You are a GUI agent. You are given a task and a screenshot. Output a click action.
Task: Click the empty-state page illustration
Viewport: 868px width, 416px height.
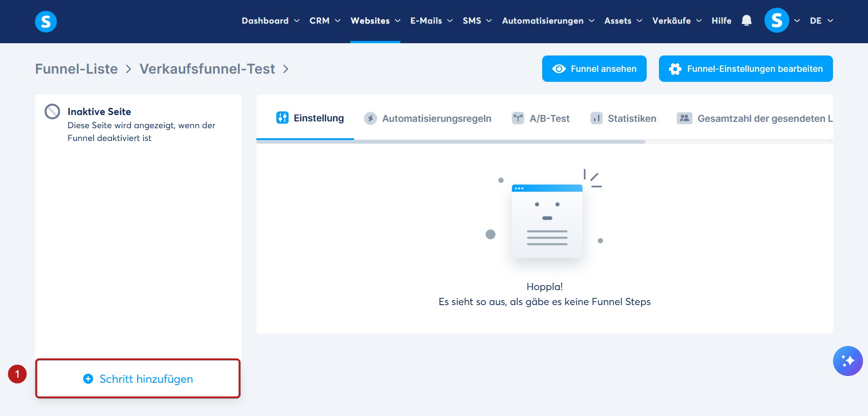547,221
